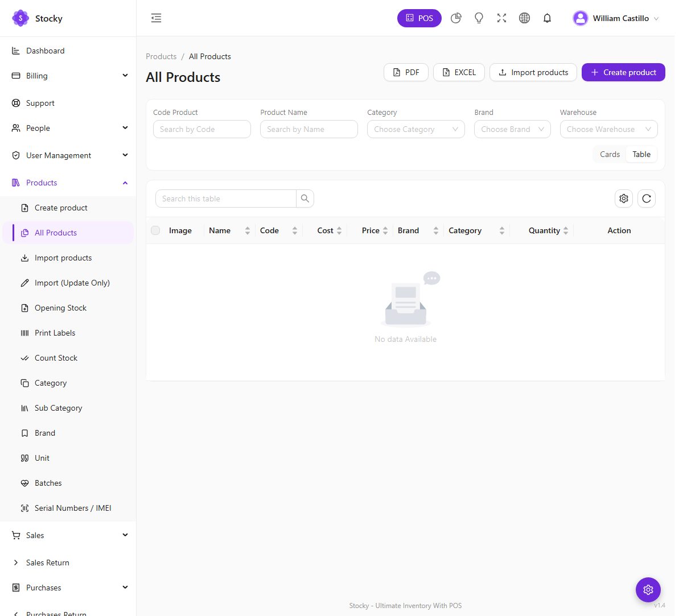Open Create product in sidebar
Viewport: 683px width, 616px height.
tap(68, 208)
